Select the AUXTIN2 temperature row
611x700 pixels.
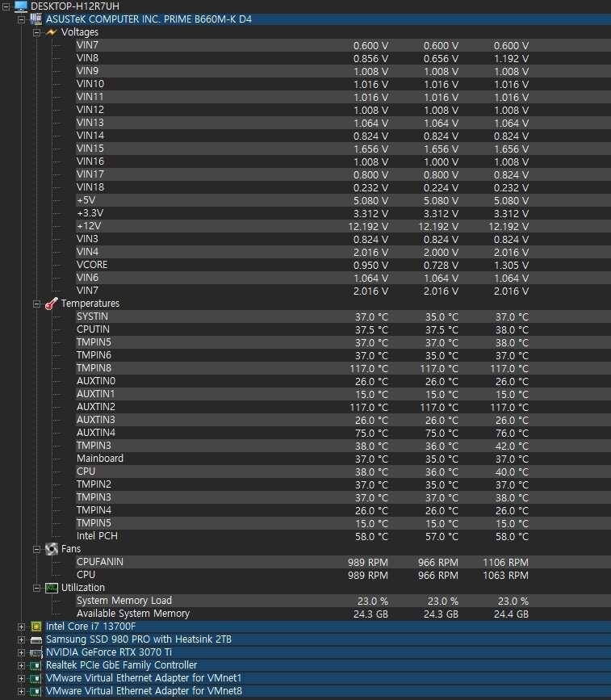343,408
